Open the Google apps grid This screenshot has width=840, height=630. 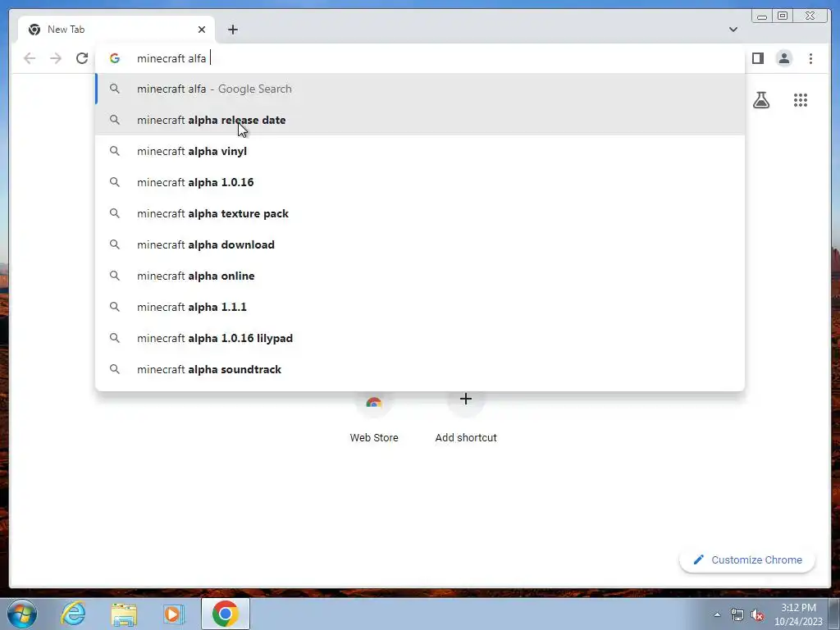click(801, 100)
